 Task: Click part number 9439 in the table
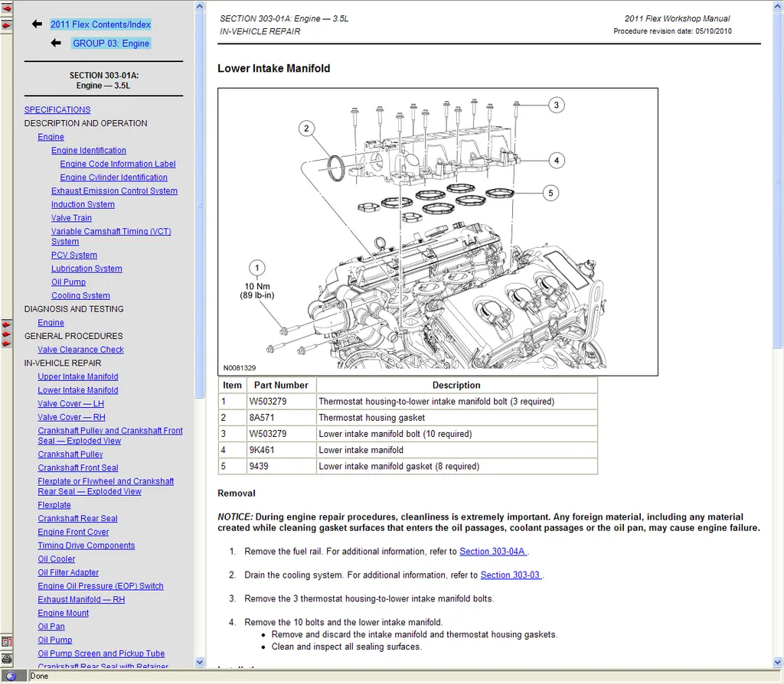259,466
